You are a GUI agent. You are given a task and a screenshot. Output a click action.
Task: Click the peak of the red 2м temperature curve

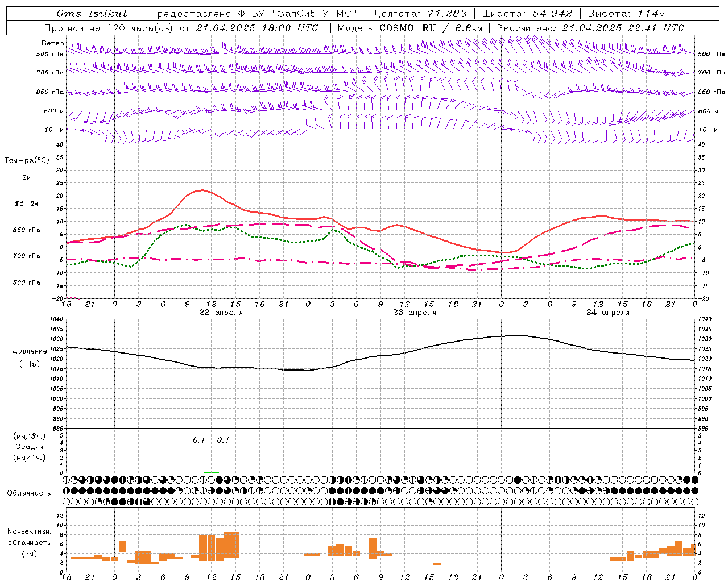tap(202, 190)
